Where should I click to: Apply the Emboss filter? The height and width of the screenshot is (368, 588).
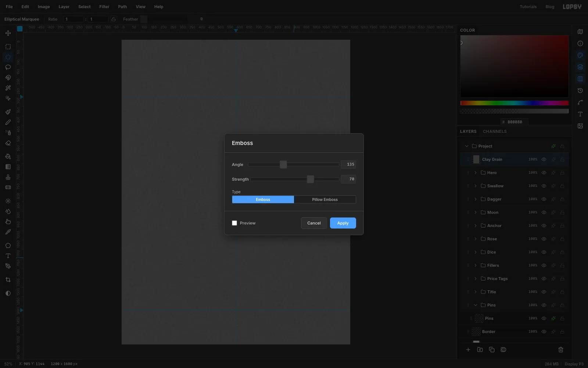(x=343, y=223)
